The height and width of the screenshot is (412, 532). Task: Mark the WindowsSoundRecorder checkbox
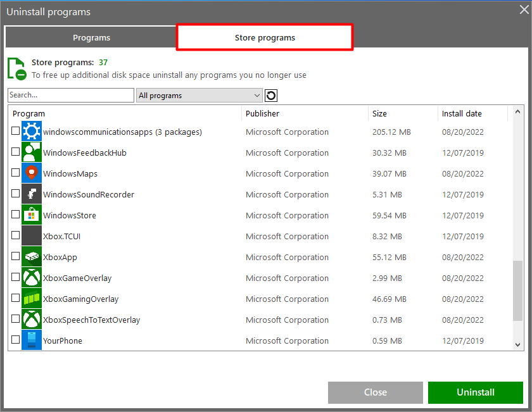[x=15, y=193]
